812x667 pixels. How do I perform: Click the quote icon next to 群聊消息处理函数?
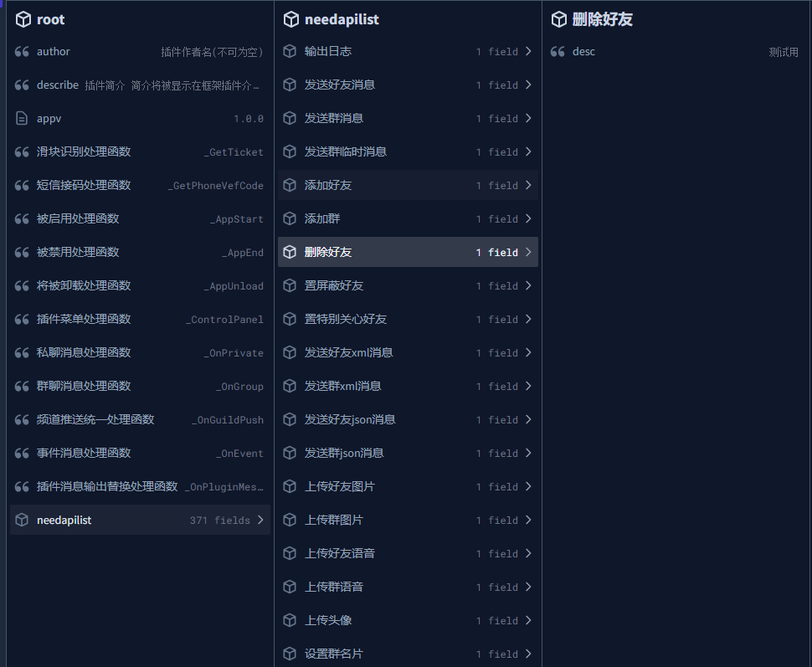coord(23,387)
